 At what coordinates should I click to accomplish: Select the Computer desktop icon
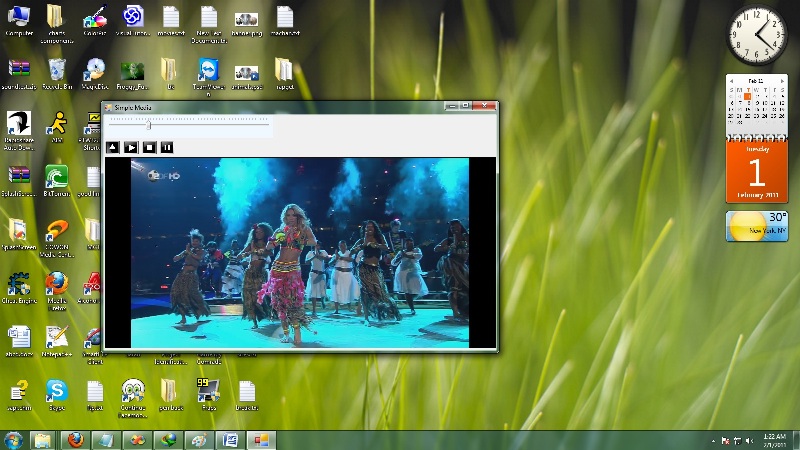18,18
